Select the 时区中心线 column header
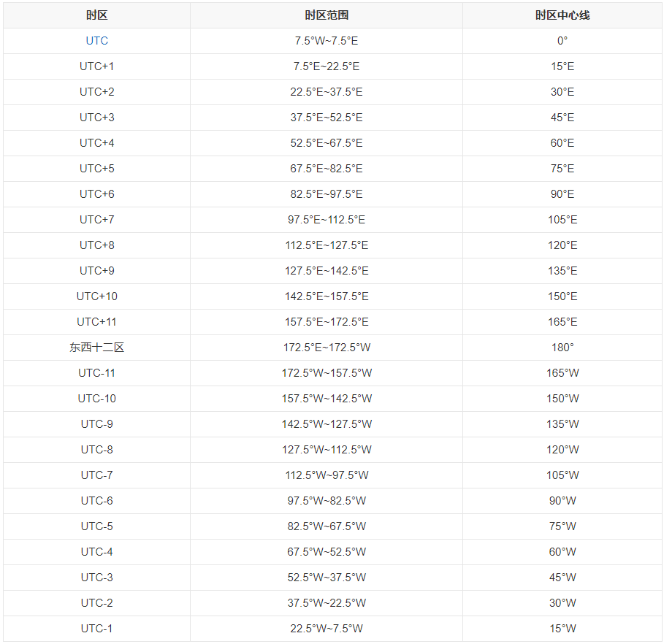 tap(562, 15)
